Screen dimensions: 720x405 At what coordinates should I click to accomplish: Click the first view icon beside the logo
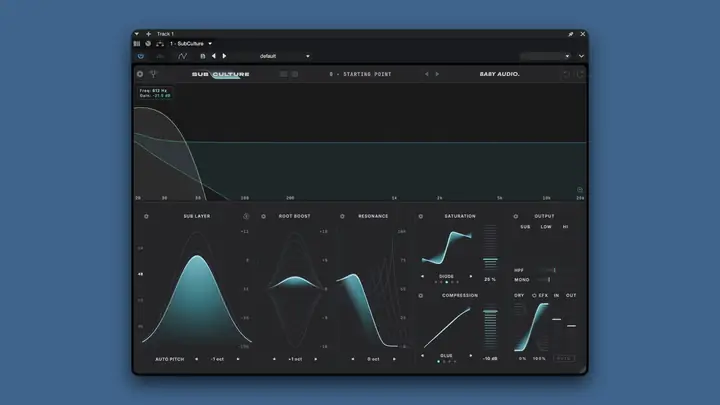284,74
